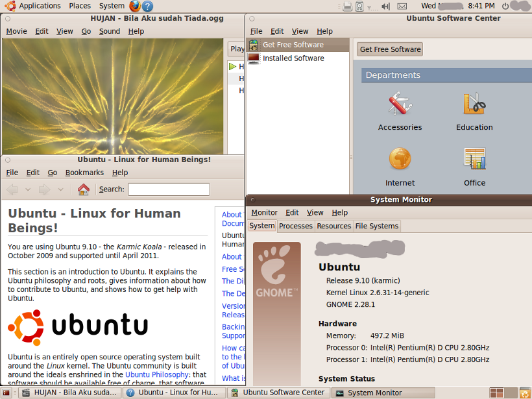Go forward in the help browser
The width and height of the screenshot is (532, 399).
coord(45,189)
